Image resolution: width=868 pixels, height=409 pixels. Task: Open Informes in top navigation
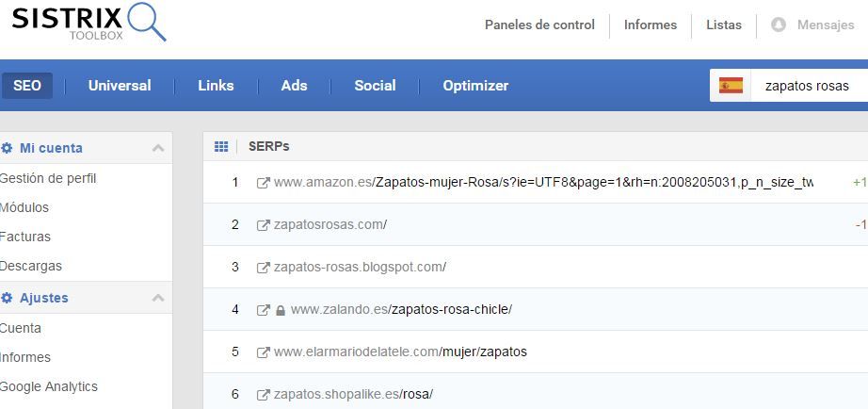(650, 25)
